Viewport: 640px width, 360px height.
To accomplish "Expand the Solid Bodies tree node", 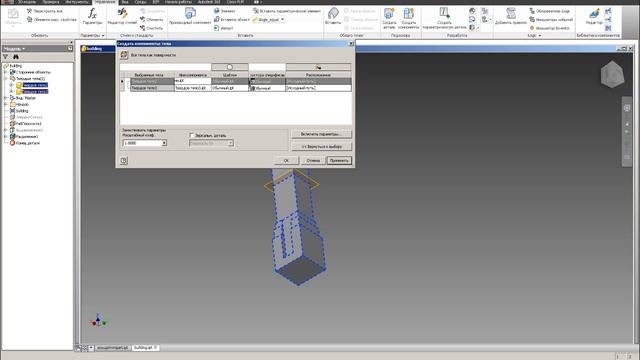I will click(6, 78).
